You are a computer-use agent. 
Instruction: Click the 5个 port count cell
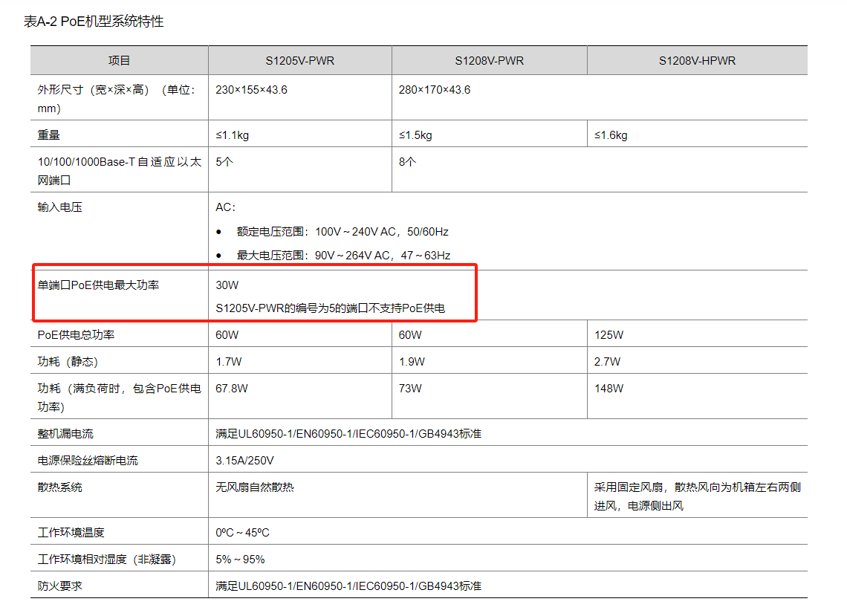[224, 161]
